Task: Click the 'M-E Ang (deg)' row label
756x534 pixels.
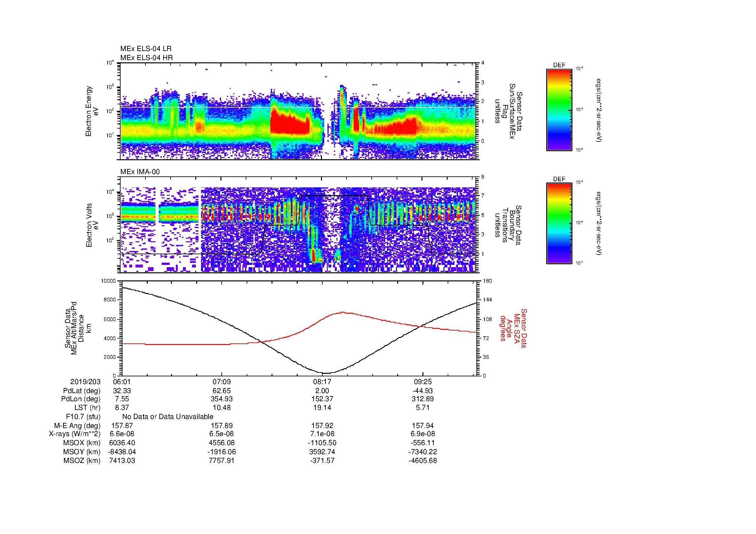Action: (77, 426)
